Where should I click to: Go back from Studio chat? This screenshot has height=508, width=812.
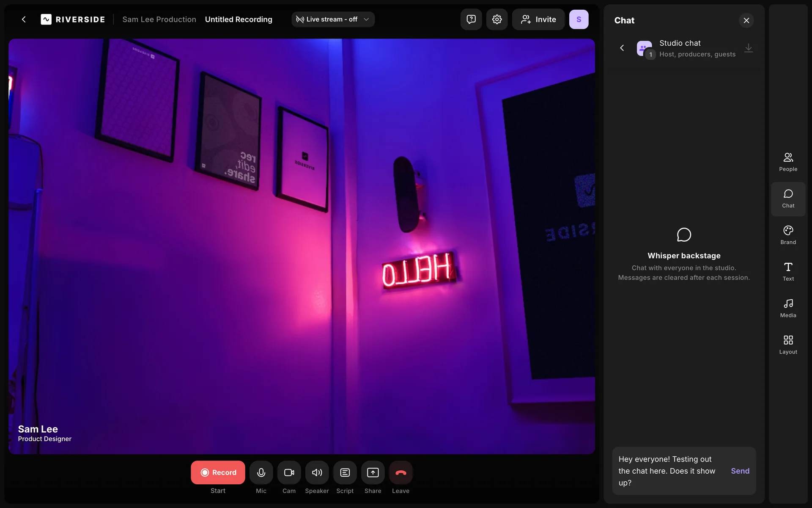(x=622, y=48)
